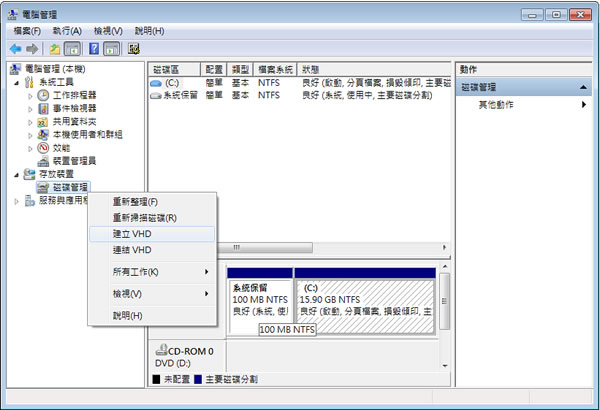Select 重新掃描磁碟(R) in context menu
600x410 pixels.
[x=144, y=217]
